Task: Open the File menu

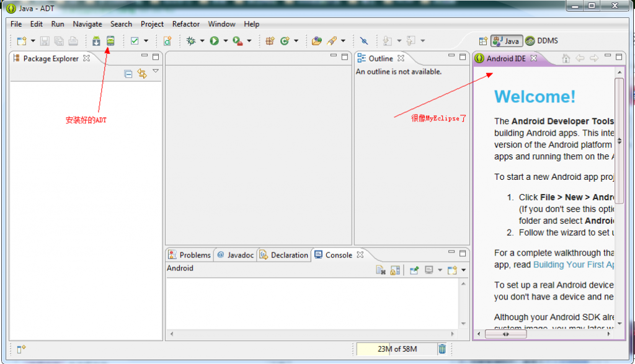Action: tap(16, 24)
